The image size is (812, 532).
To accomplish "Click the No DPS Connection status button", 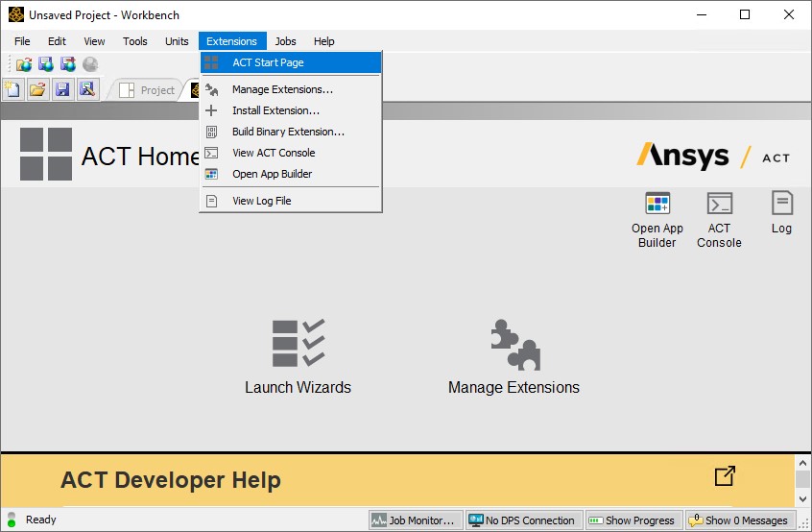I will 524,520.
